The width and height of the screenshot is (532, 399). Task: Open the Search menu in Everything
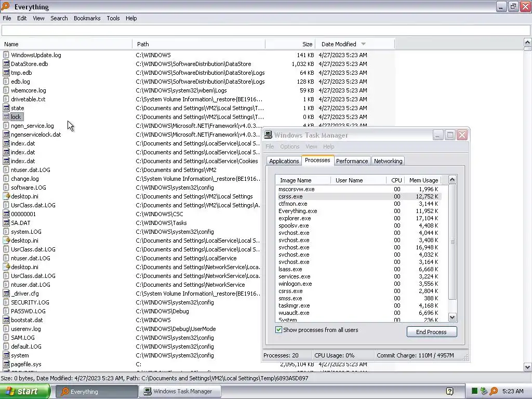[59, 18]
